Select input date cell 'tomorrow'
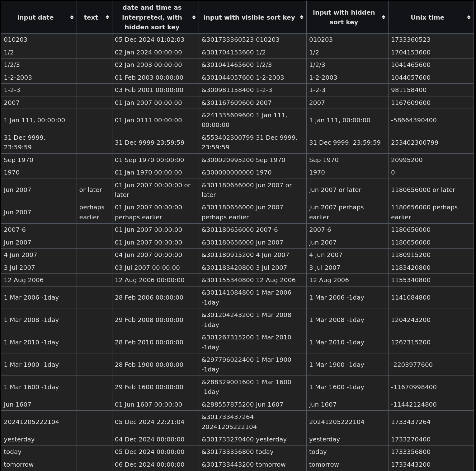 point(39,464)
